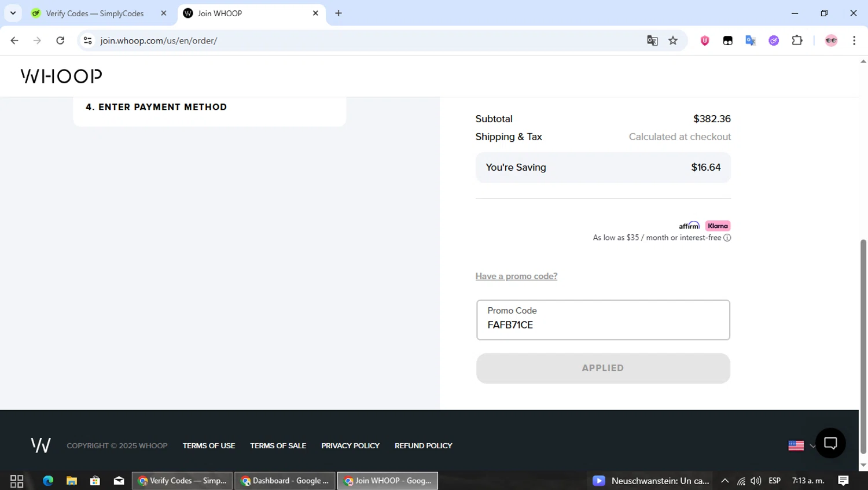
Task: Open Mail app from taskbar
Action: pyautogui.click(x=119, y=481)
